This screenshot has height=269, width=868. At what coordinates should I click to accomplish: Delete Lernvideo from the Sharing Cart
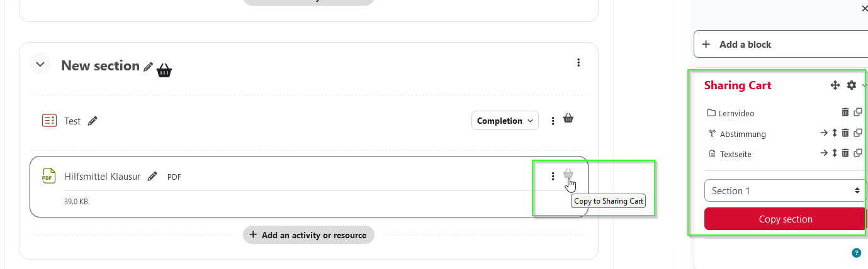(x=845, y=113)
